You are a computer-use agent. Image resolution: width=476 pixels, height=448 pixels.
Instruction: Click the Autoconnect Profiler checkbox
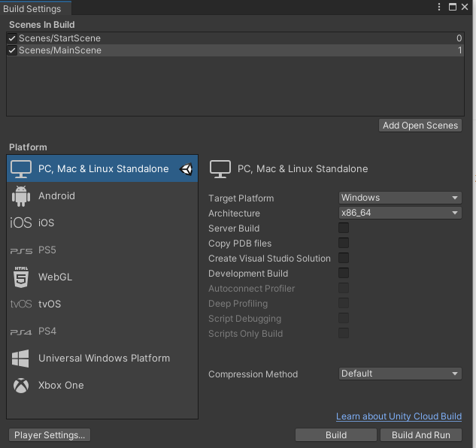tap(344, 288)
